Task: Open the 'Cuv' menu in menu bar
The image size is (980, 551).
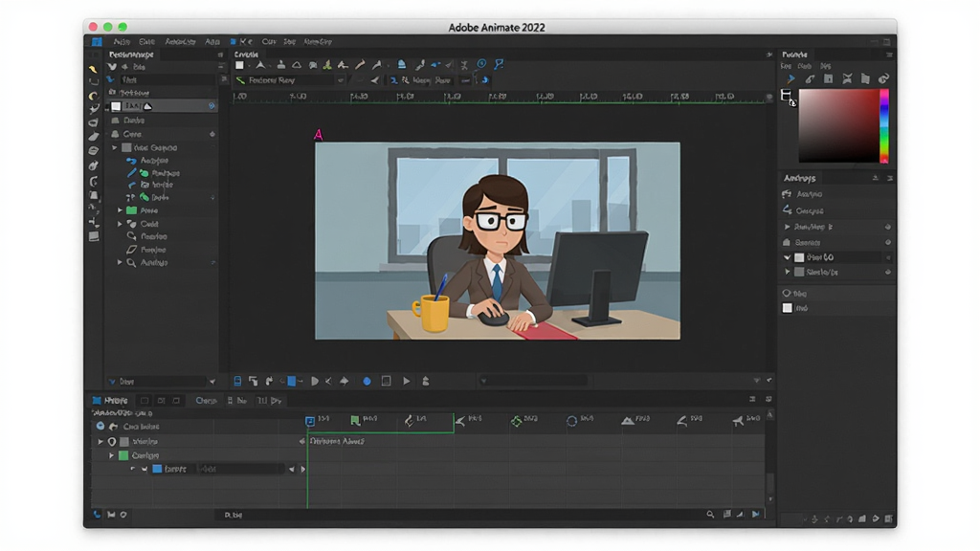Action: 269,42
